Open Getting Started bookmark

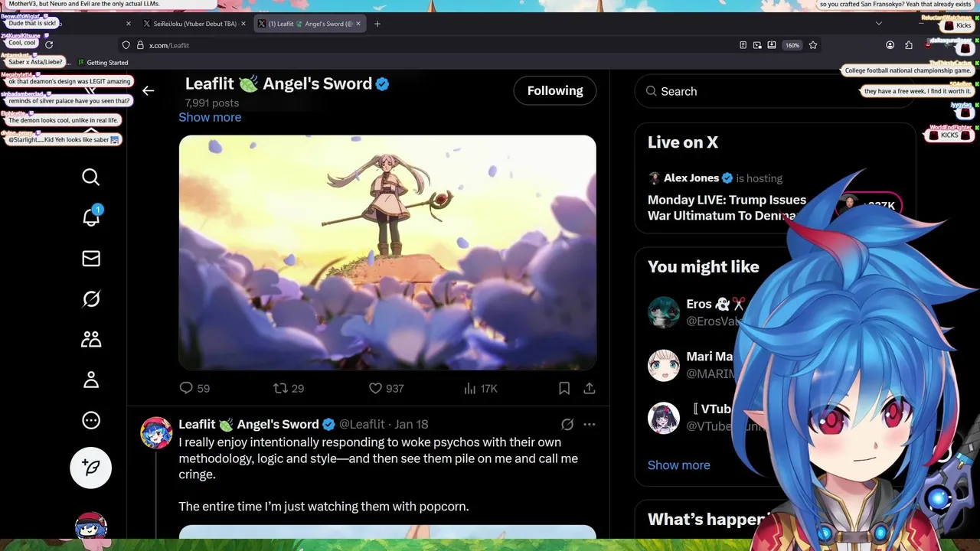click(102, 63)
